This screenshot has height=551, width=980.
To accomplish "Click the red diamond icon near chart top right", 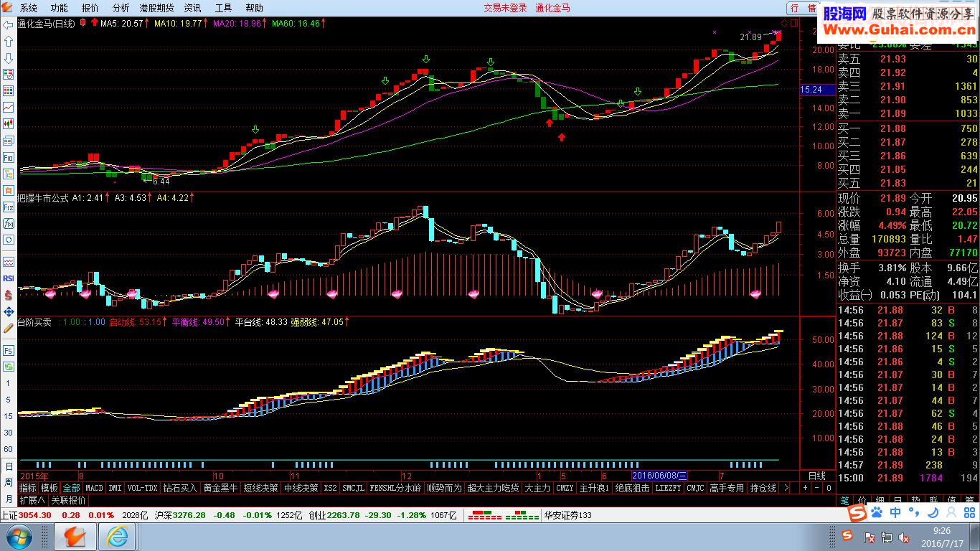I will coord(784,24).
